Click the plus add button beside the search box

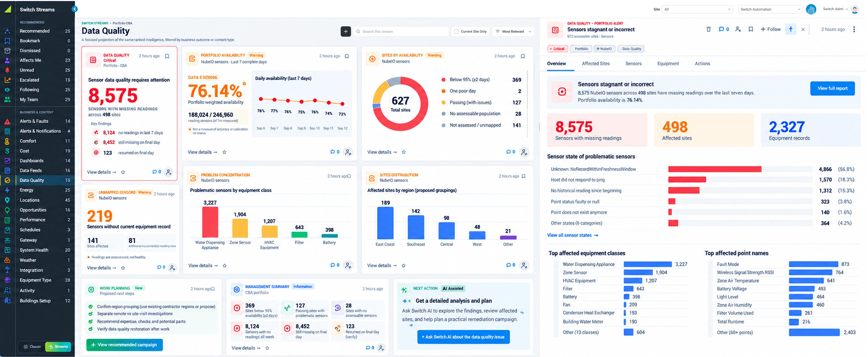[x=345, y=31]
